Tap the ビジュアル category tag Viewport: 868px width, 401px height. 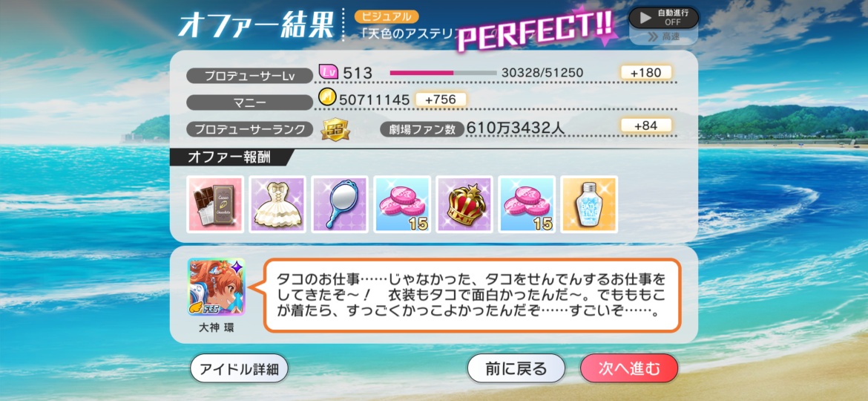click(387, 16)
